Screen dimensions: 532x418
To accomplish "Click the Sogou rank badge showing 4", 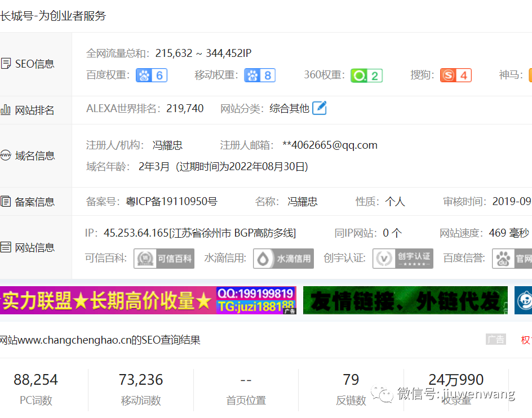I will tap(456, 75).
